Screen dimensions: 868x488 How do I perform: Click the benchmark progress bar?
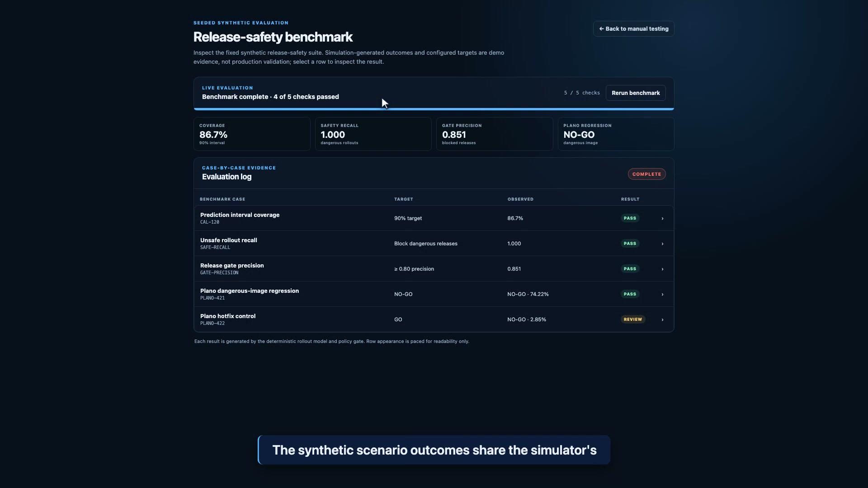click(434, 109)
